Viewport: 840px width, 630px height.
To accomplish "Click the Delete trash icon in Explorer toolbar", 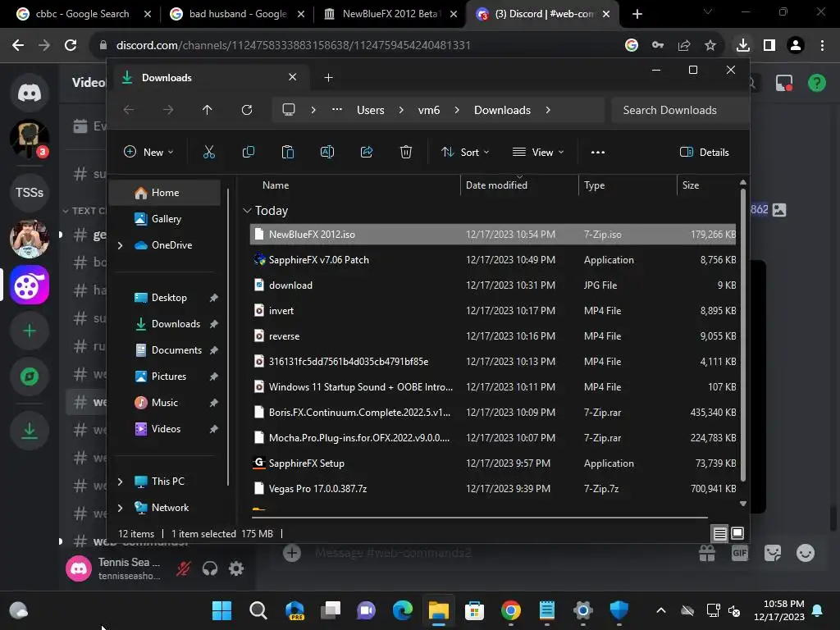I will [x=405, y=152].
